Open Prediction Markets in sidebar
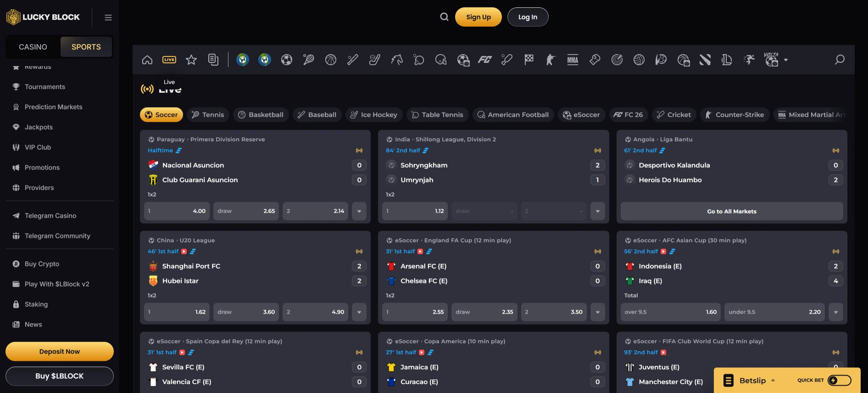 pos(54,107)
